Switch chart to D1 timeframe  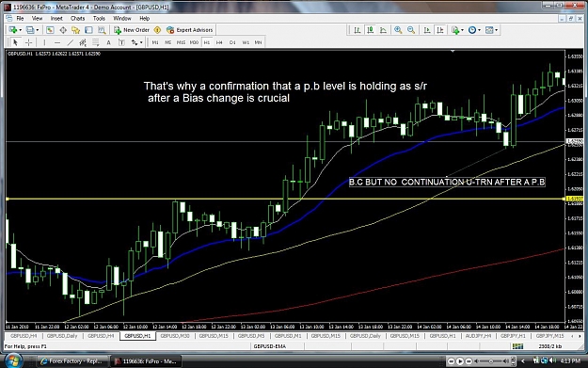point(232,42)
